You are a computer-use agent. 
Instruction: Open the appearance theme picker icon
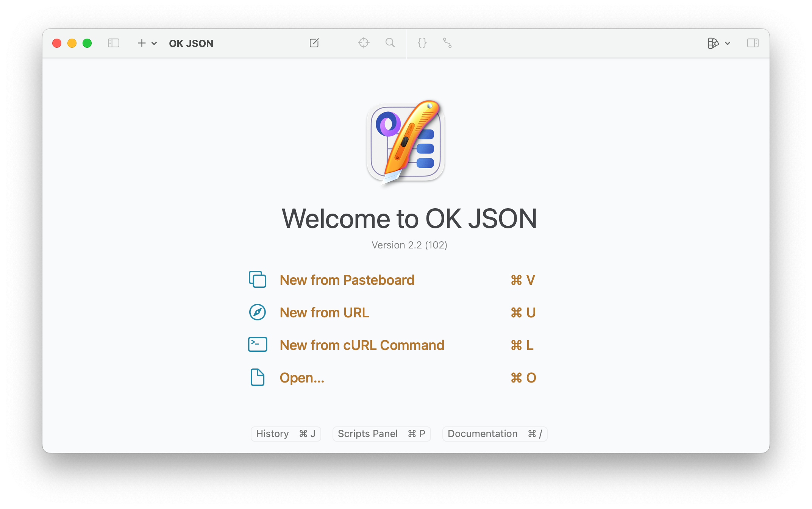[714, 43]
